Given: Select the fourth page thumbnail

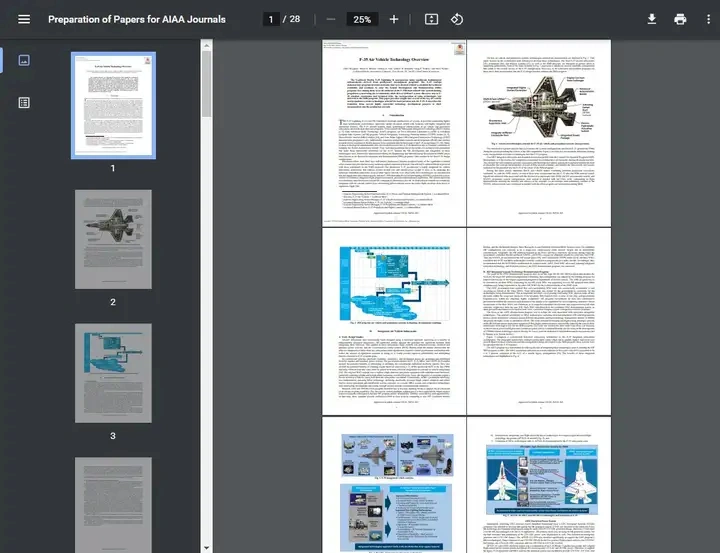Looking at the screenshot, I should tap(113, 505).
